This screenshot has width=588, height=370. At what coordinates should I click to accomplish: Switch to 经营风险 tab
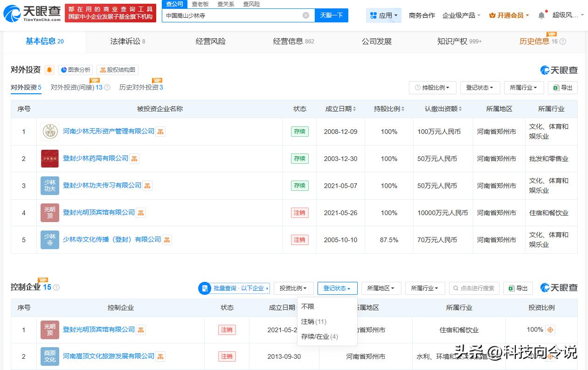(210, 42)
